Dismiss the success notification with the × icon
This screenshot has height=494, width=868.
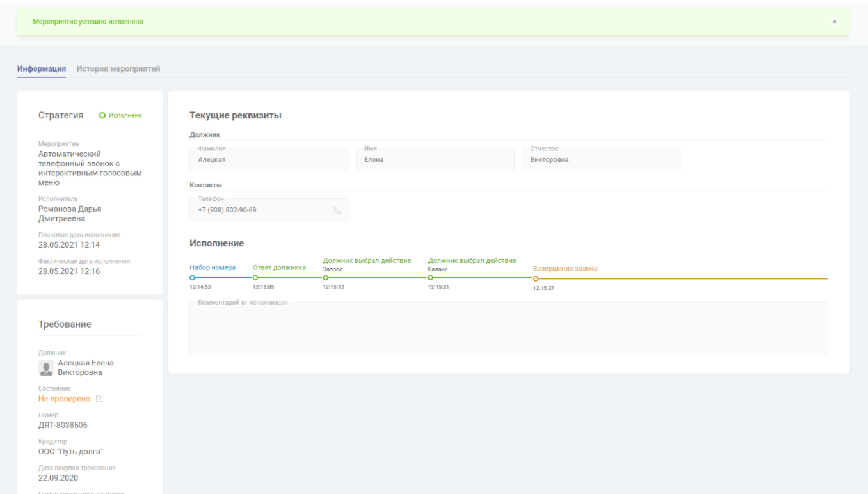pyautogui.click(x=834, y=22)
